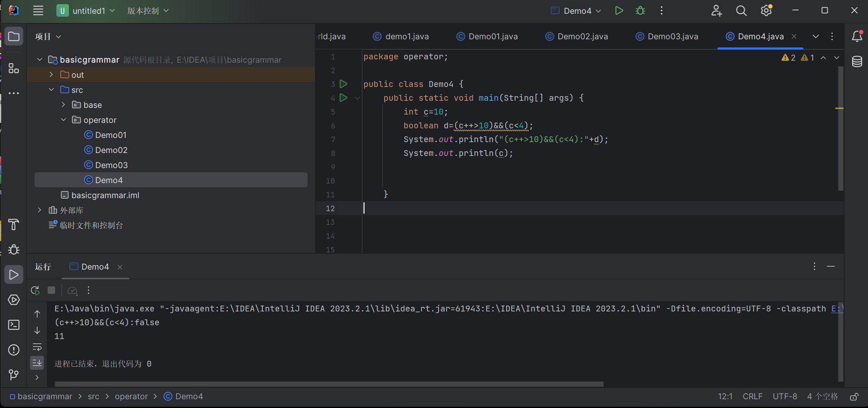Open the Services tool window
This screenshot has height=408, width=868.
(14, 300)
